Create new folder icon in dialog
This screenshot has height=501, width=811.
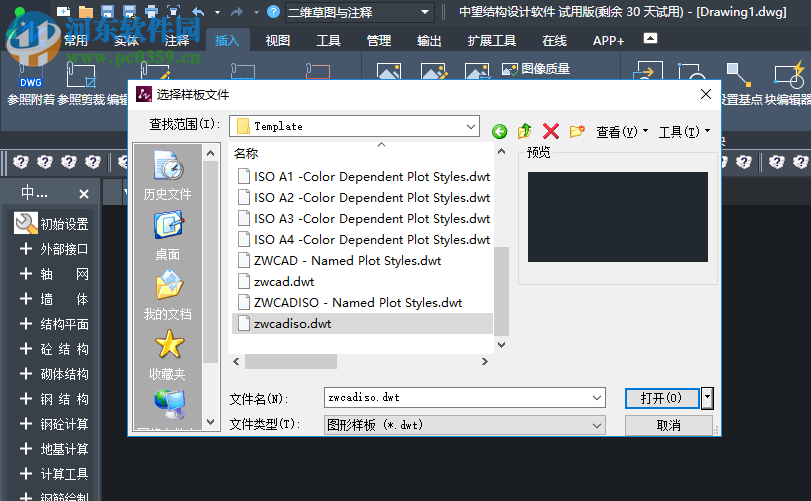click(577, 131)
